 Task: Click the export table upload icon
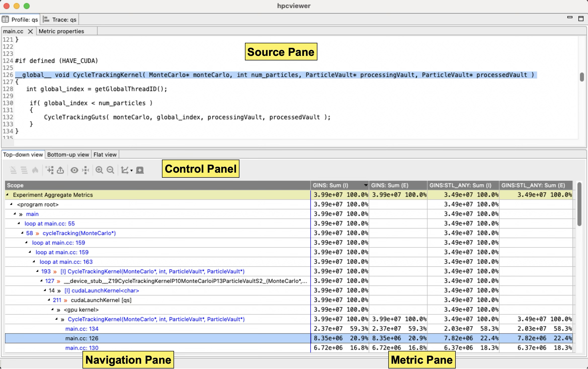coord(60,170)
